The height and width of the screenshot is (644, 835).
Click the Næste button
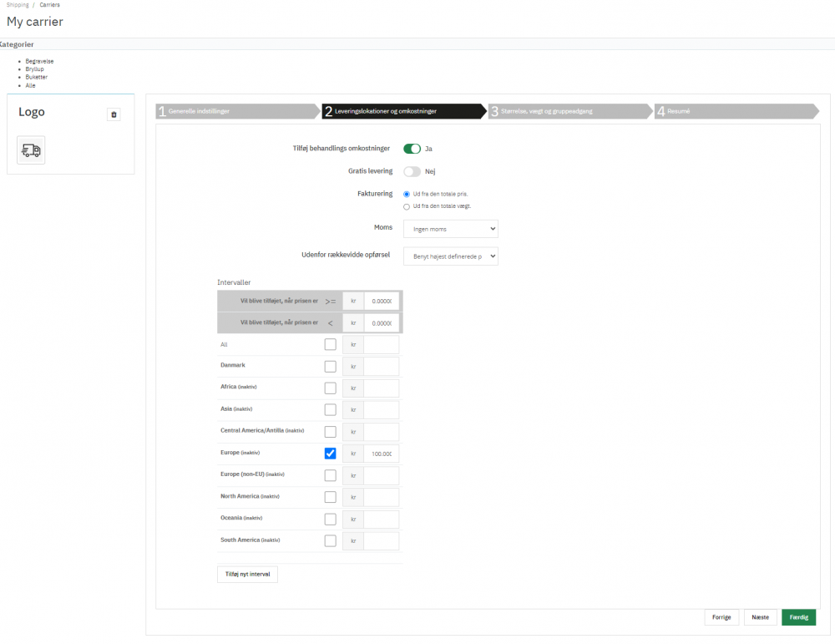[761, 617]
